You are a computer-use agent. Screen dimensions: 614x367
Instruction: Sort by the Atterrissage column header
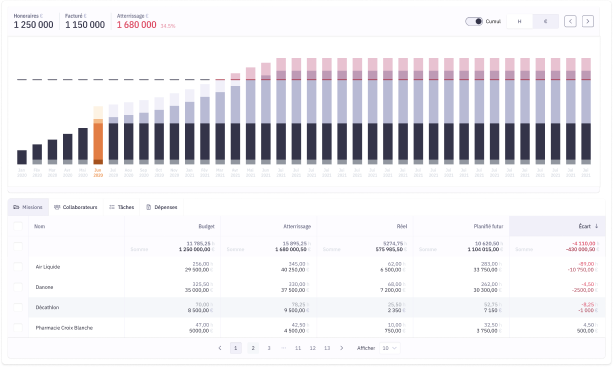click(297, 226)
